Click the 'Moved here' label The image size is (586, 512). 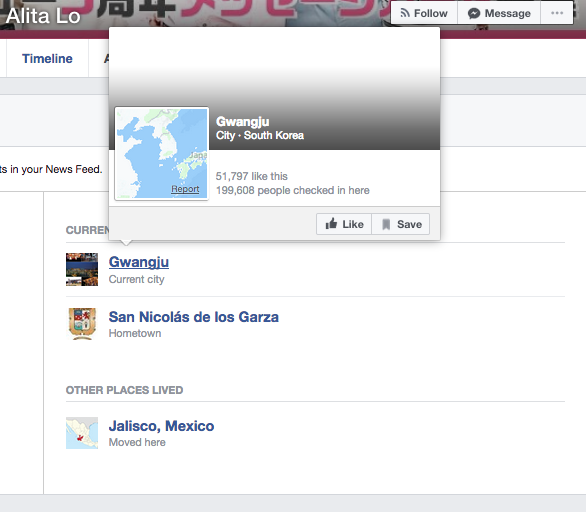click(x=137, y=442)
